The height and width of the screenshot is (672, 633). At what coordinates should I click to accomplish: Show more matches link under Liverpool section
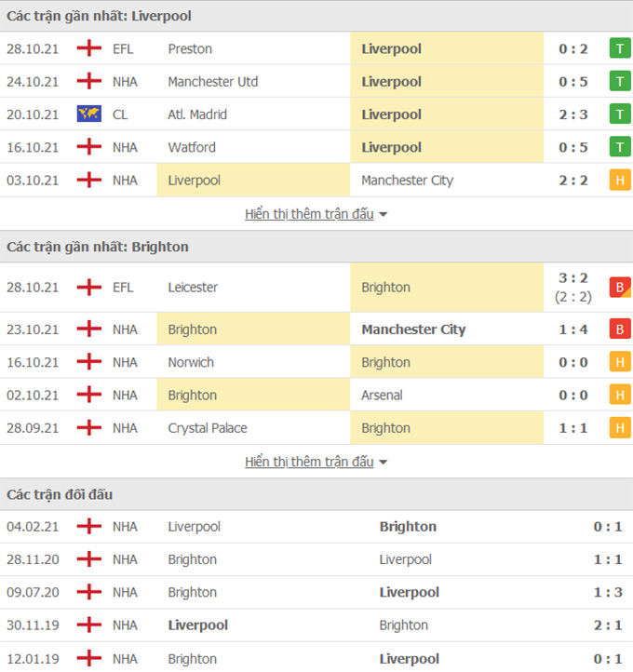click(x=309, y=214)
